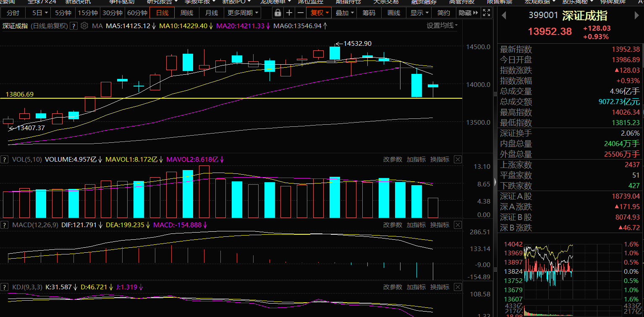Click the 13407.37 low price label
This screenshot has height=317, width=644.
[x=30, y=128]
